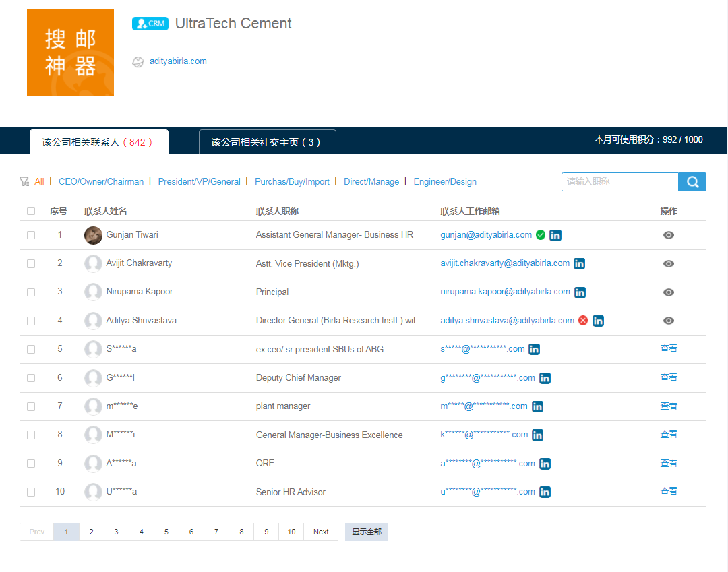This screenshot has width=728, height=572.
Task: Filter by CEO/Owner/Chairman
Action: (101, 181)
